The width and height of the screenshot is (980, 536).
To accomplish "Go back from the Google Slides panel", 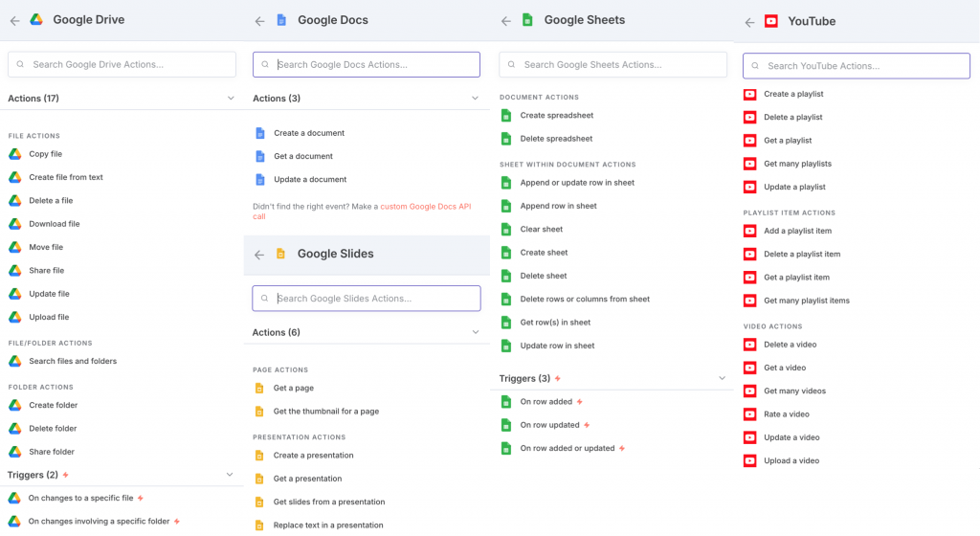I will click(259, 255).
